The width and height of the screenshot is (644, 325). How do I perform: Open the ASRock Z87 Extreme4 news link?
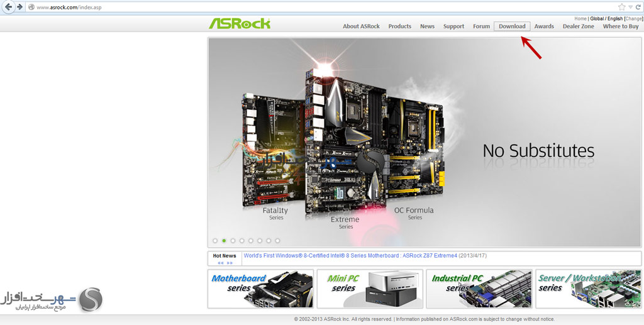pyautogui.click(x=350, y=256)
